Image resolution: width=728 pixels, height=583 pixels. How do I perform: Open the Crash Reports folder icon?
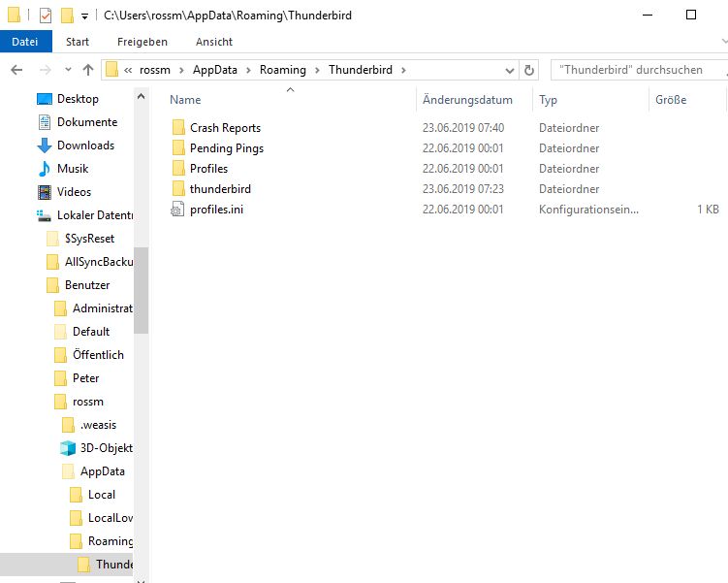[178, 128]
